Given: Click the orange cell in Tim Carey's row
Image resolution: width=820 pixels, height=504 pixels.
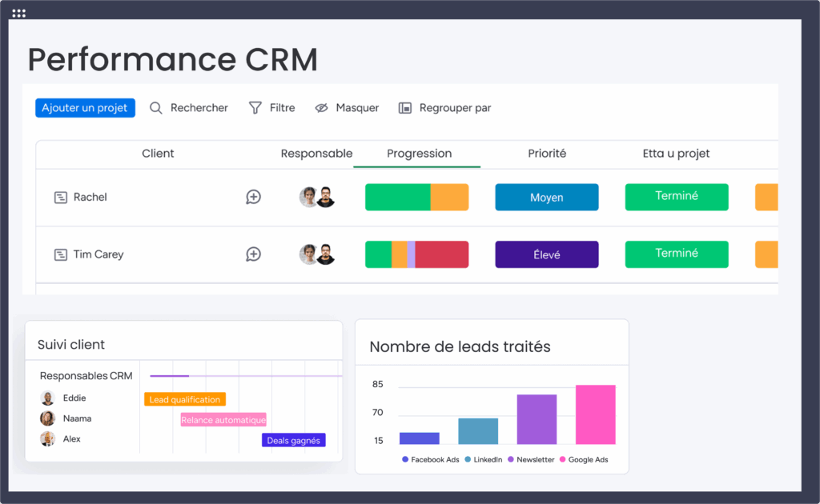Looking at the screenshot, I should tap(766, 254).
